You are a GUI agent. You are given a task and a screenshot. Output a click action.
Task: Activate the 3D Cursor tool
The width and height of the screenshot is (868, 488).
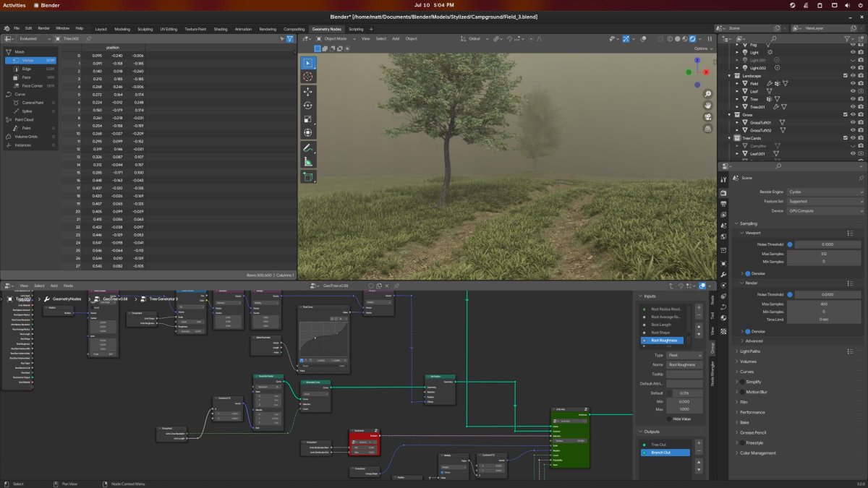pyautogui.click(x=307, y=76)
